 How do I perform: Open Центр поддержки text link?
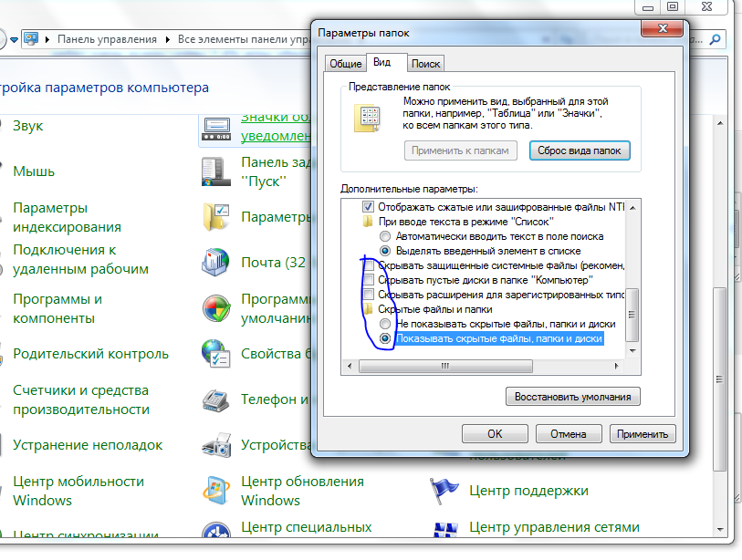[528, 491]
